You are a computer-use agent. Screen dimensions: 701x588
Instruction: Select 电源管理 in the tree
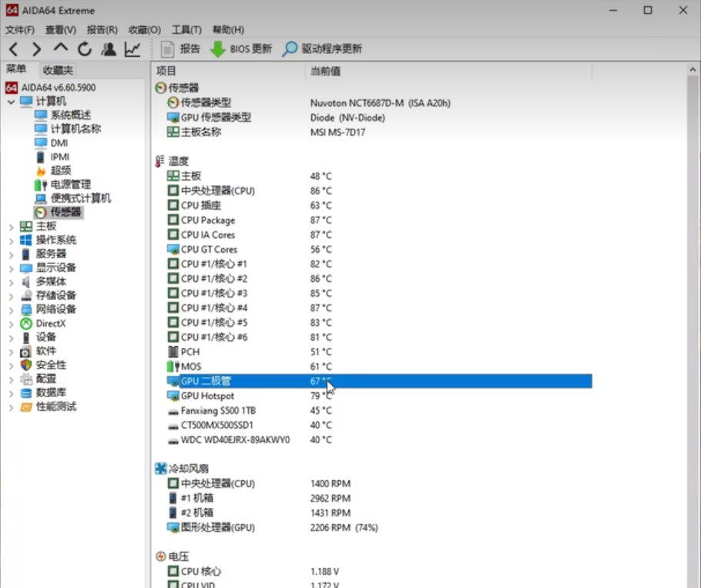pyautogui.click(x=71, y=184)
